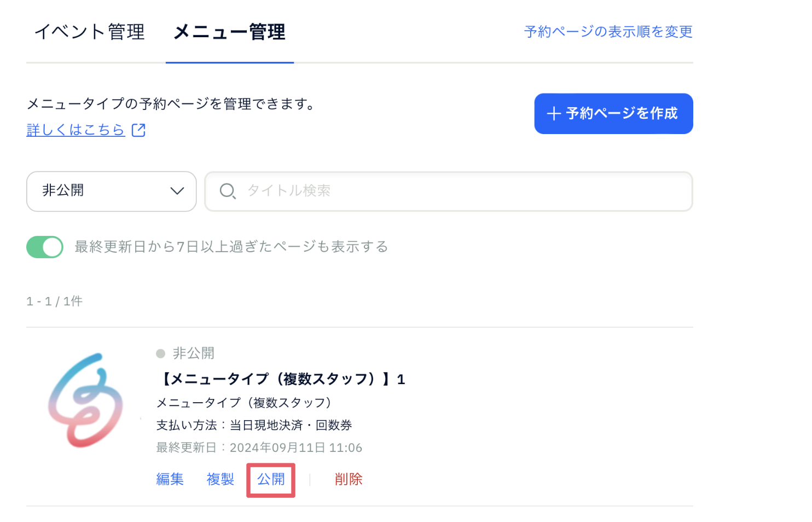Click 編集 to edit the reservation page
Viewport: 812px width, 522px height.
point(170,479)
